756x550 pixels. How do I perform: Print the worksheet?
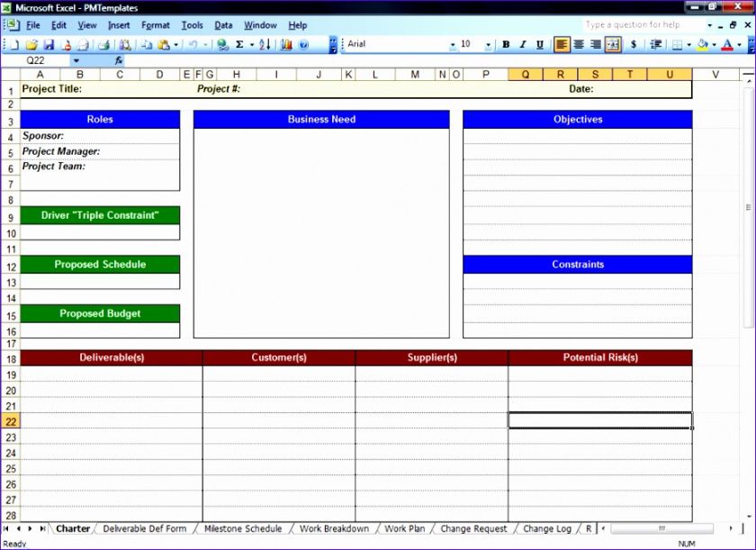(x=103, y=45)
